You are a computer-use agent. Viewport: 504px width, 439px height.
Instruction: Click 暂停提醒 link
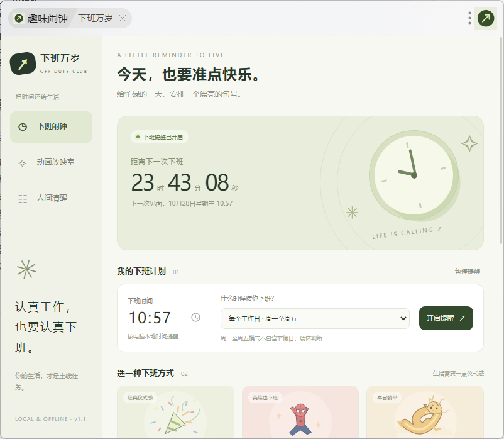pos(468,271)
